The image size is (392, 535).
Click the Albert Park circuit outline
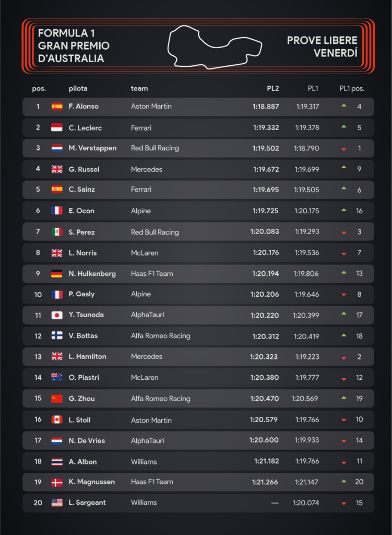(x=215, y=47)
